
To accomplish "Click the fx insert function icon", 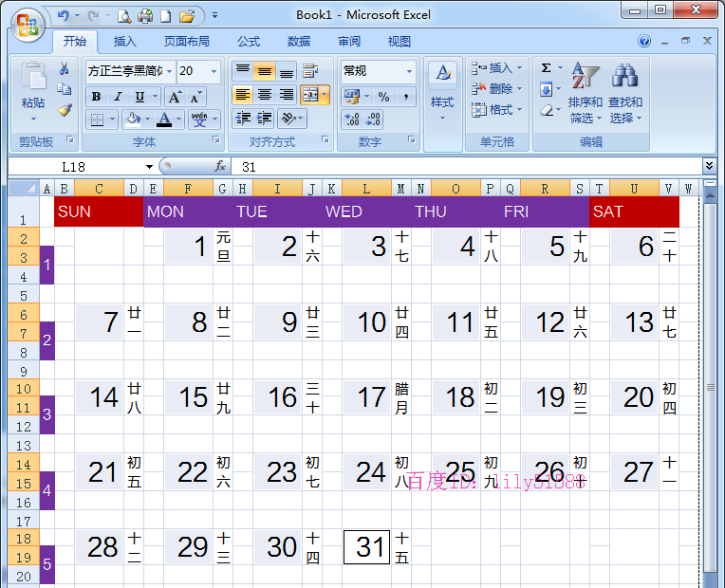I will [x=220, y=166].
